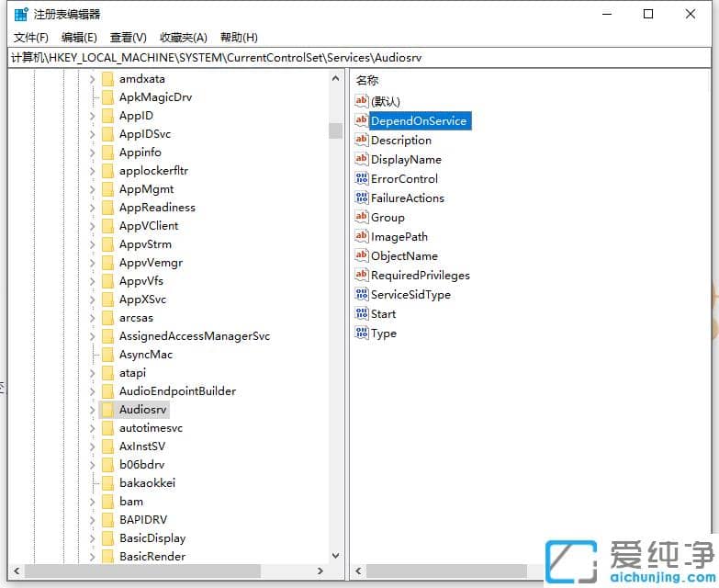
Task: Click the registry path address bar
Action: tap(358, 57)
